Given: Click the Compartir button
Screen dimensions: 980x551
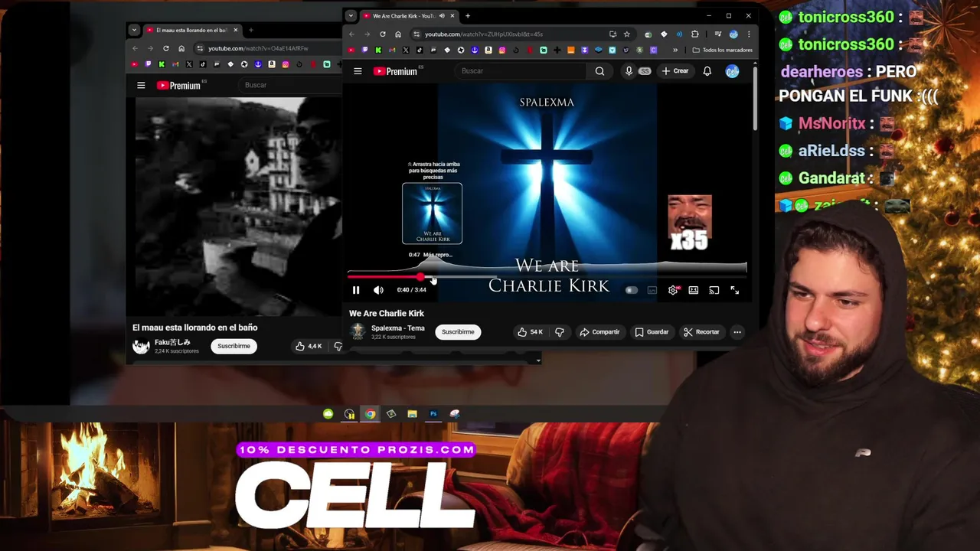Looking at the screenshot, I should 599,332.
